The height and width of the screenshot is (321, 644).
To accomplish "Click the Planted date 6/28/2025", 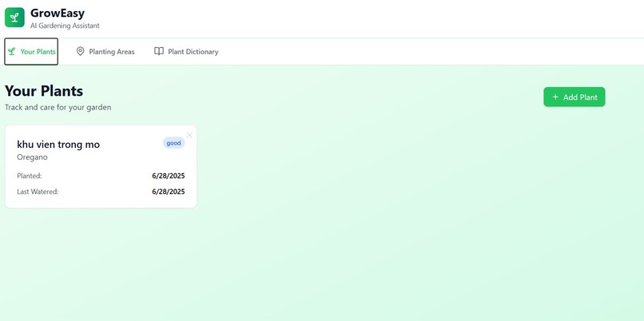I will pos(169,176).
